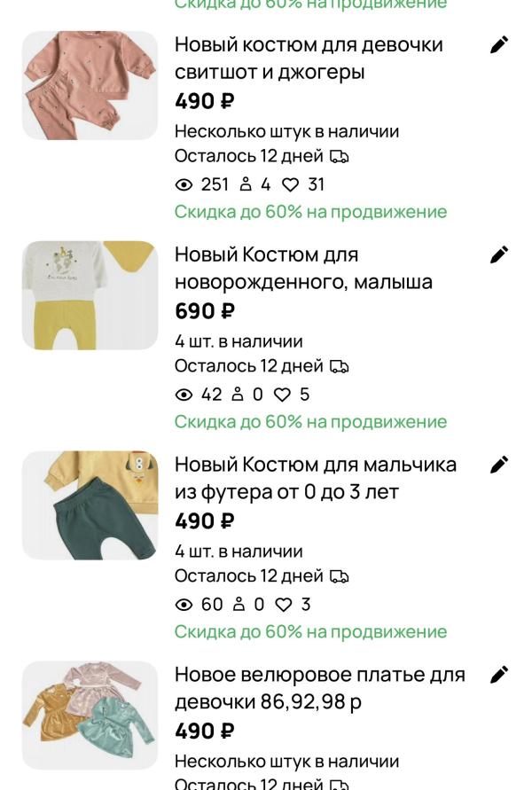Click the 690 ₽ price on newborn listing
This screenshot has height=790, width=532.
tap(199, 312)
